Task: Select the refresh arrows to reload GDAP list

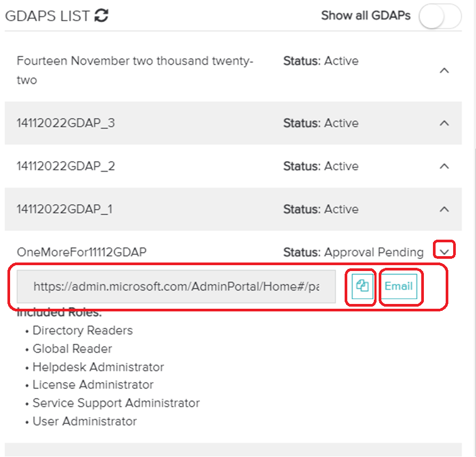Action: (x=100, y=15)
